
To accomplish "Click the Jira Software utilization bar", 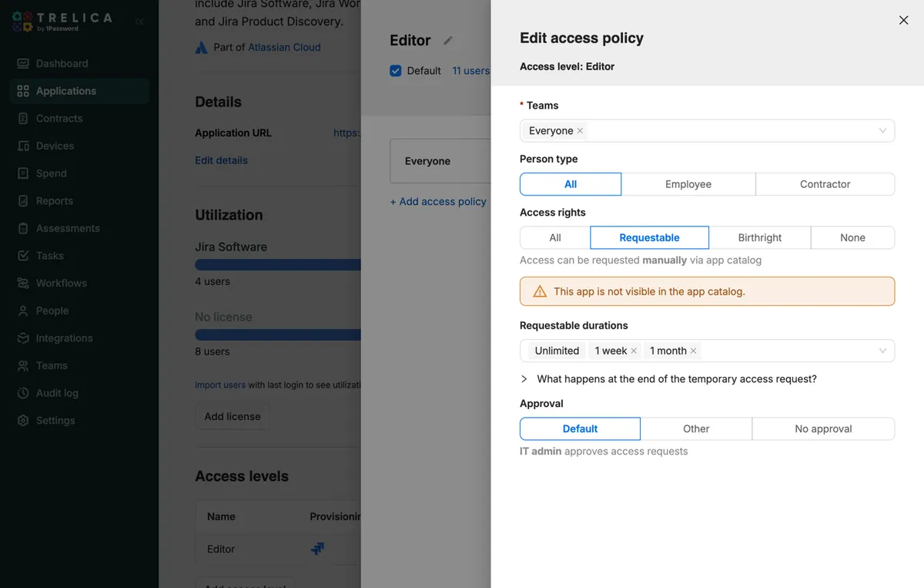I will tap(278, 265).
